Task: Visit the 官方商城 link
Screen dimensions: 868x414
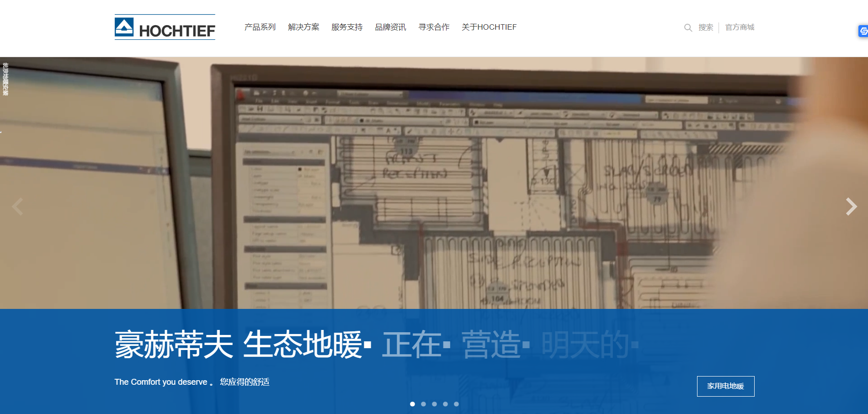Action: point(740,27)
